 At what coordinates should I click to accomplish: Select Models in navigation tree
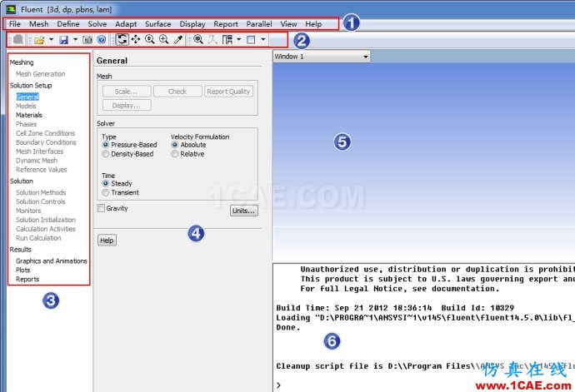26,106
